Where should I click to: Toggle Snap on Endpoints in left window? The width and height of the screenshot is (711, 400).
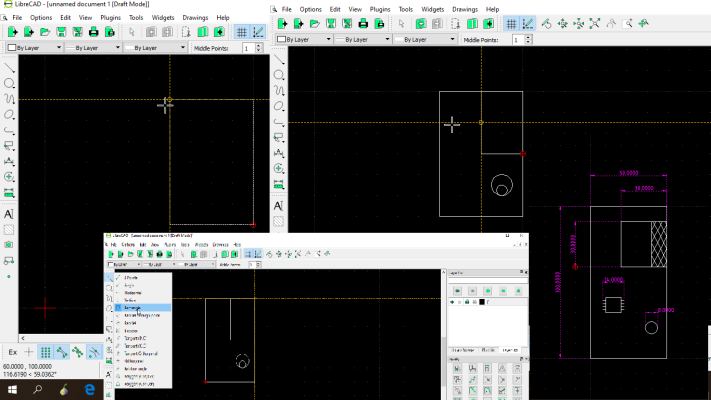click(x=62, y=352)
